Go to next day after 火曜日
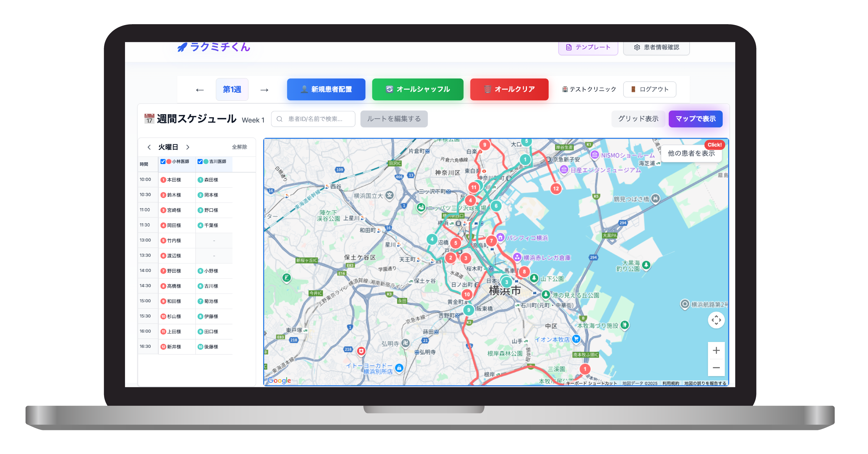The image size is (868, 454). [188, 147]
